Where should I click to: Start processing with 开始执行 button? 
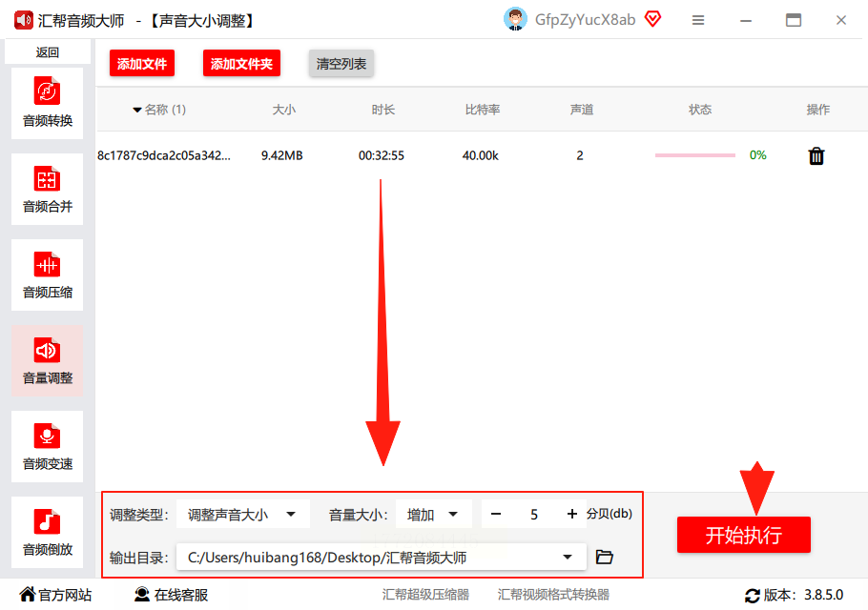point(743,535)
